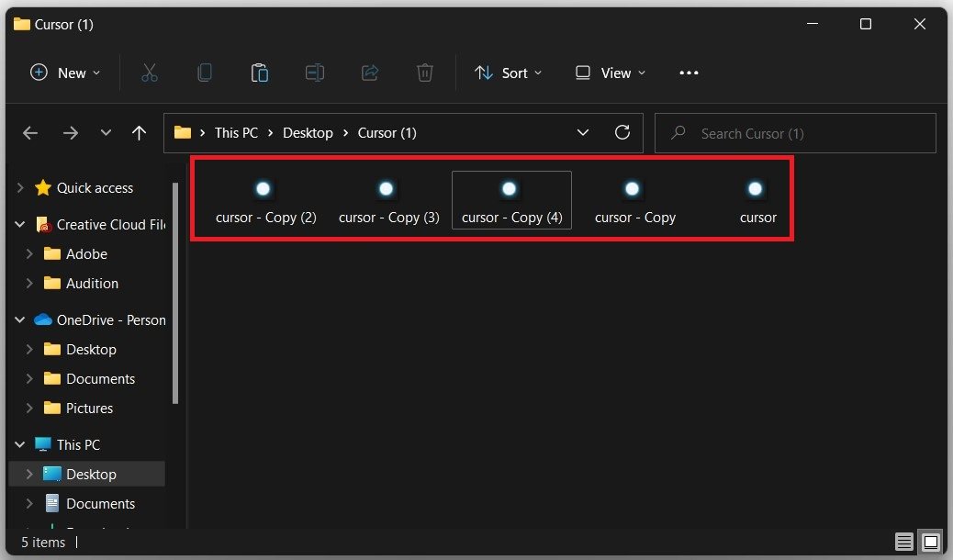Select Quick access in sidebar
The image size is (953, 560).
click(x=95, y=188)
